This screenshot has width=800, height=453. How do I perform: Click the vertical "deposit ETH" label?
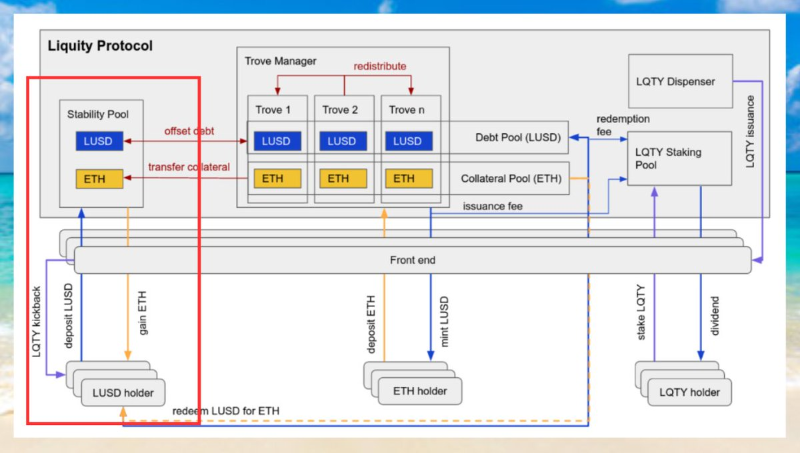tap(371, 324)
